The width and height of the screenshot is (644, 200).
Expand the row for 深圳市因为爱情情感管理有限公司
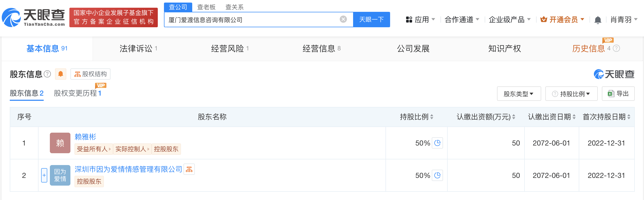[x=44, y=175]
